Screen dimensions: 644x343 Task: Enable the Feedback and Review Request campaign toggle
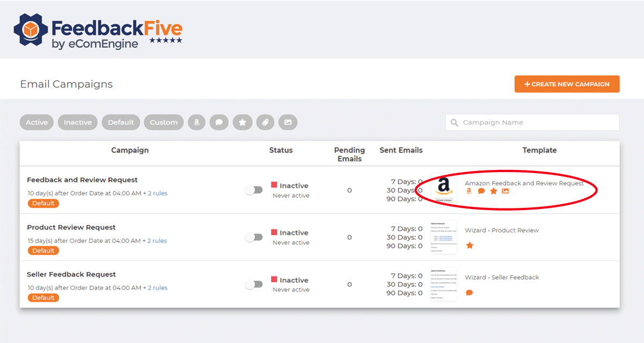tap(254, 190)
